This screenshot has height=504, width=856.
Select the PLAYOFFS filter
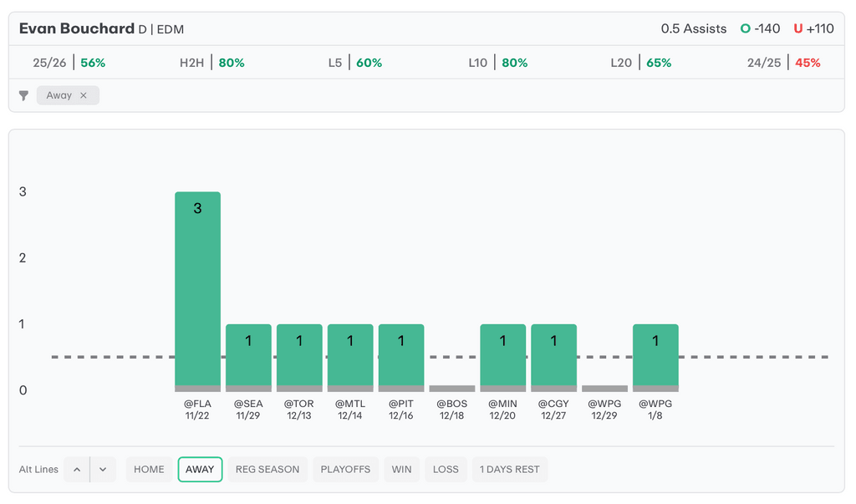346,470
